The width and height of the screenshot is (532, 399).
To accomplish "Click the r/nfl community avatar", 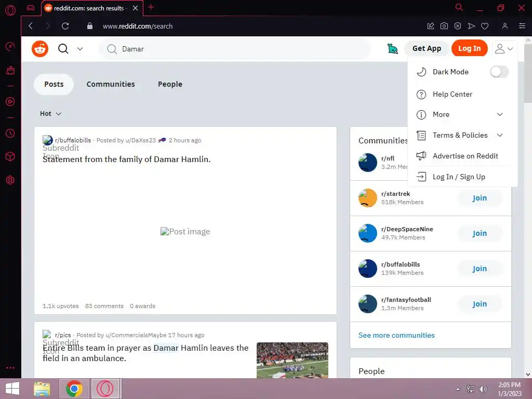I will click(368, 163).
